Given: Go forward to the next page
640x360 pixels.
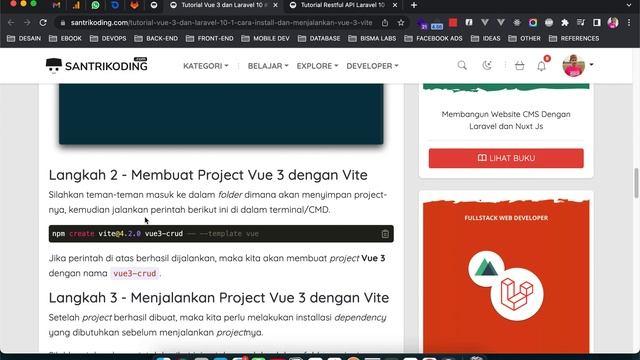Looking at the screenshot, I should click(x=27, y=23).
